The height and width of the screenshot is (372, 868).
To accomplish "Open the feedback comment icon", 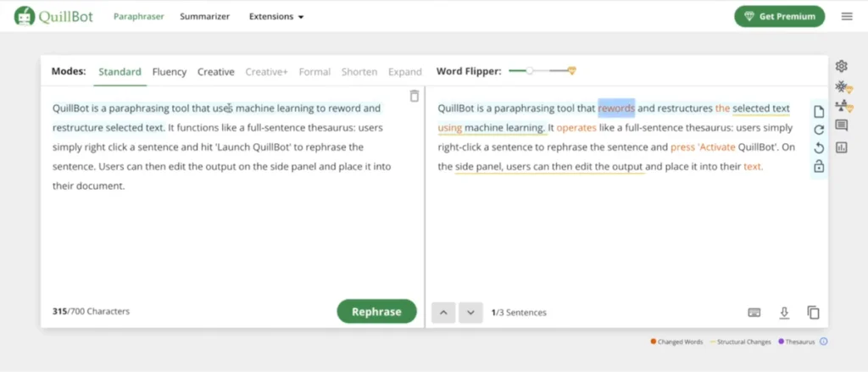I will pyautogui.click(x=841, y=125).
